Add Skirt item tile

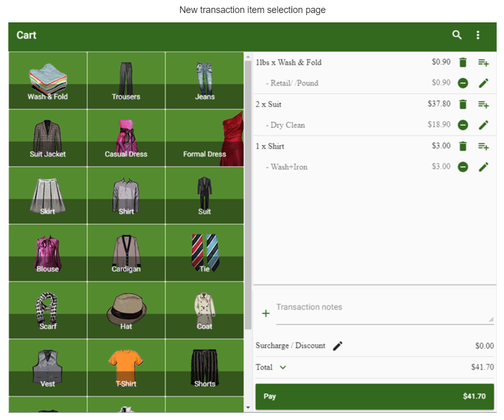(48, 195)
